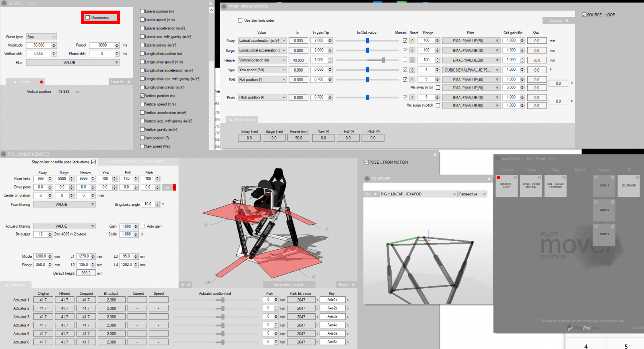This screenshot has width=644, height=349.
Task: Open Wave type Sine dropdown
Action: (41, 37)
